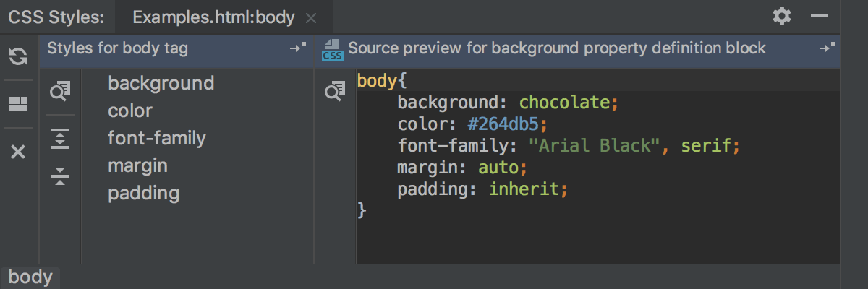868x289 pixels.
Task: Click the body breadcrumb at the bottom
Action: click(x=30, y=277)
